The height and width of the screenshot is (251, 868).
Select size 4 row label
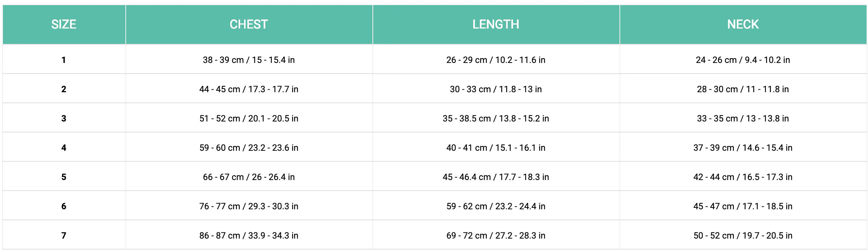64,147
